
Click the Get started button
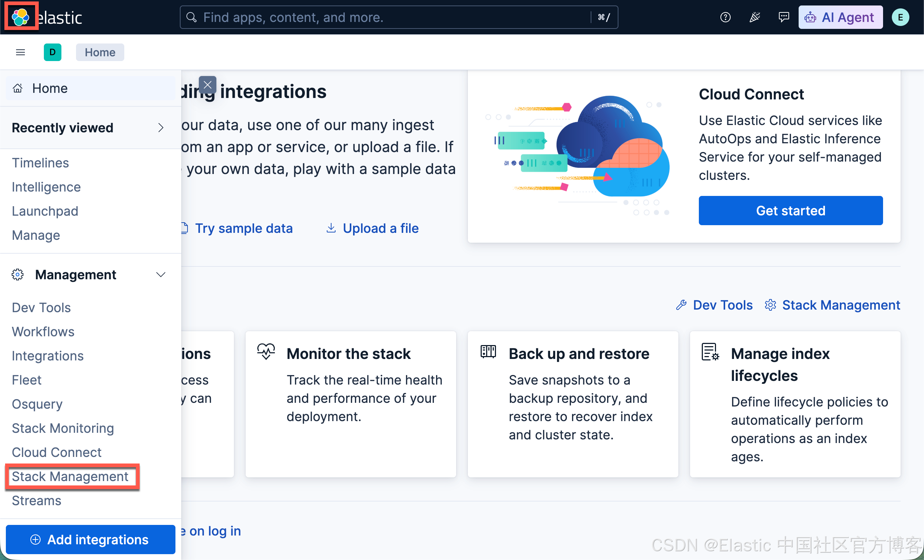pyautogui.click(x=791, y=211)
